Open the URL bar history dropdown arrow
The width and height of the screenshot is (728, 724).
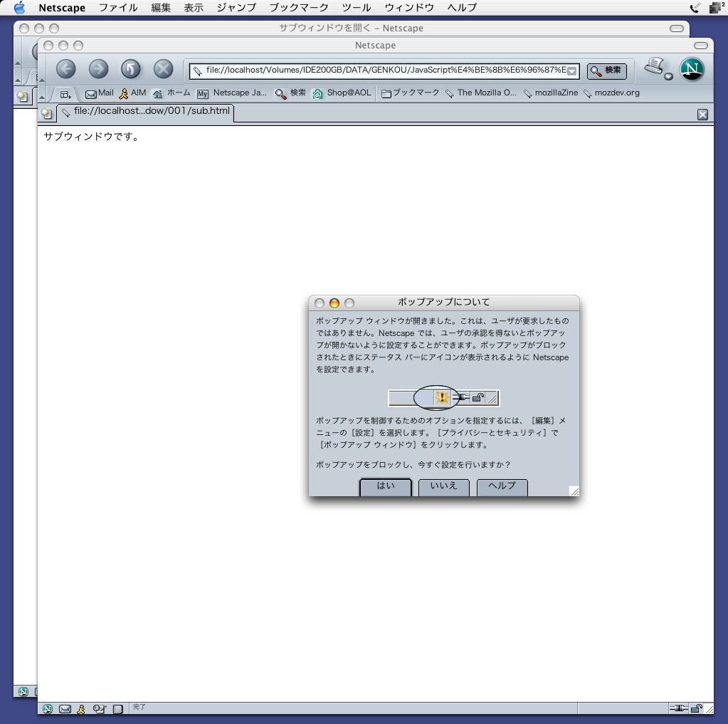point(572,71)
